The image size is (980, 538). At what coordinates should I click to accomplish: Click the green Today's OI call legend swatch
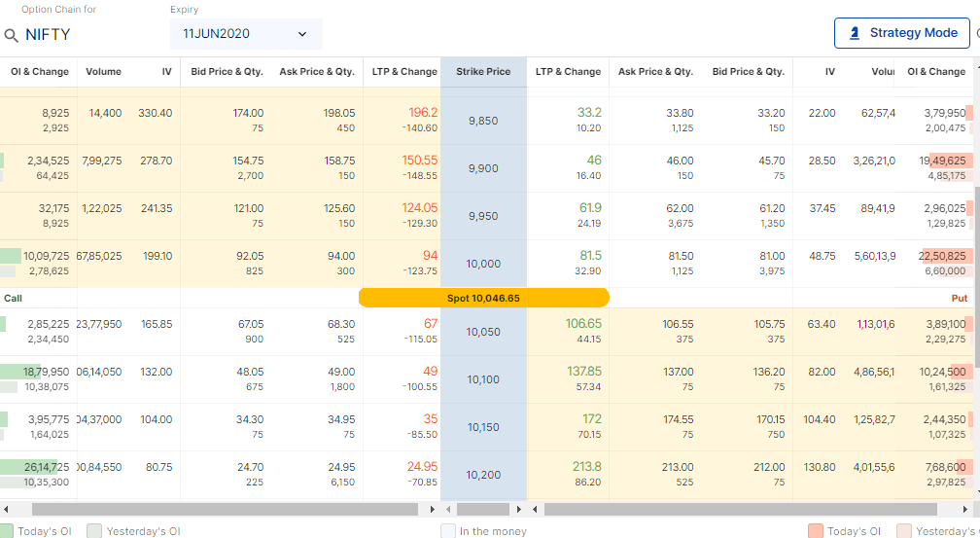(x=6, y=531)
